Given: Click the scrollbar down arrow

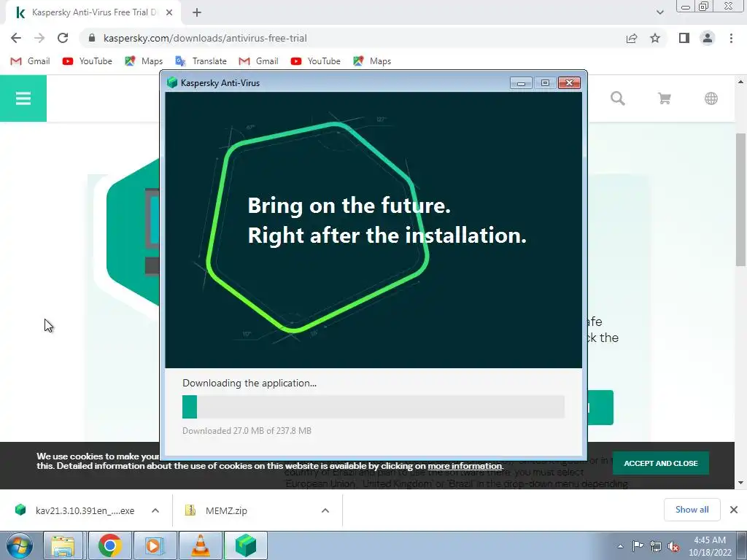Looking at the screenshot, I should pos(740,483).
